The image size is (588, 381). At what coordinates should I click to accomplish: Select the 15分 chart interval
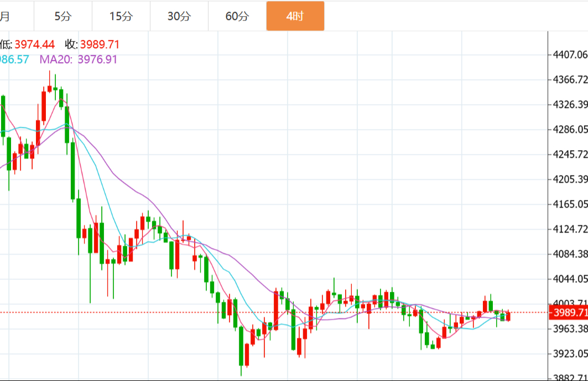[x=121, y=16]
